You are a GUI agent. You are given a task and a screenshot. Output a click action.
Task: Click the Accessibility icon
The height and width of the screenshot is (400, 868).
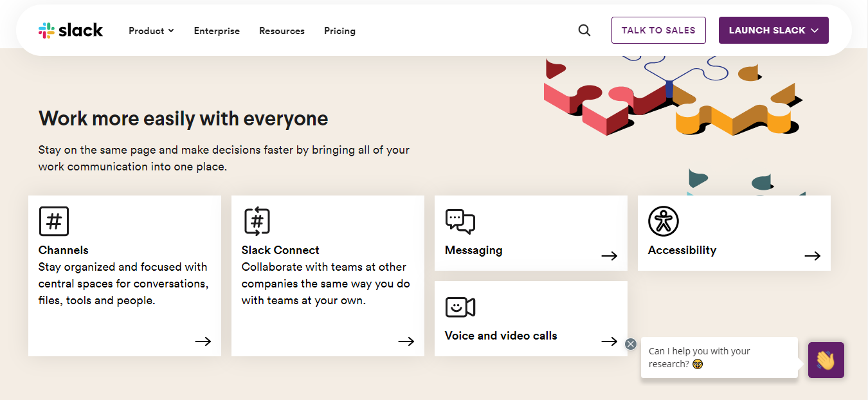click(663, 221)
